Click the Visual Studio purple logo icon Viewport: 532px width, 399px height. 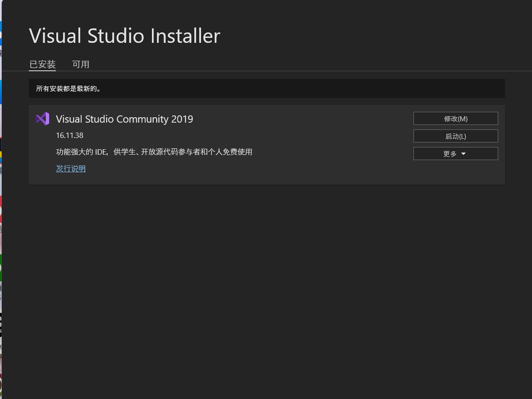pyautogui.click(x=42, y=119)
